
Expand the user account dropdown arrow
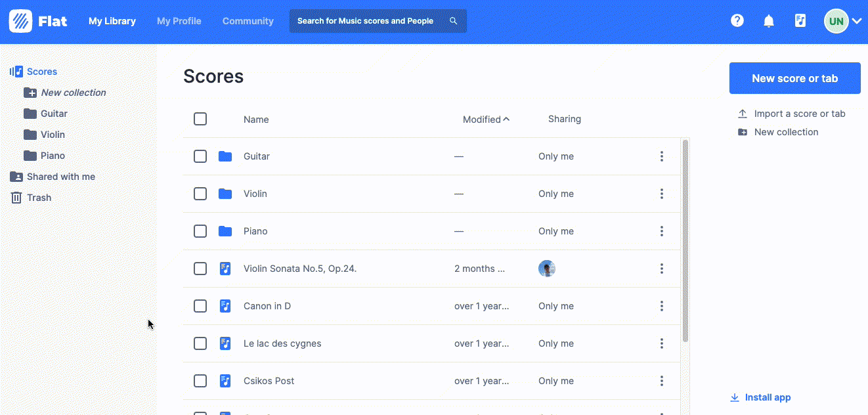[857, 21]
